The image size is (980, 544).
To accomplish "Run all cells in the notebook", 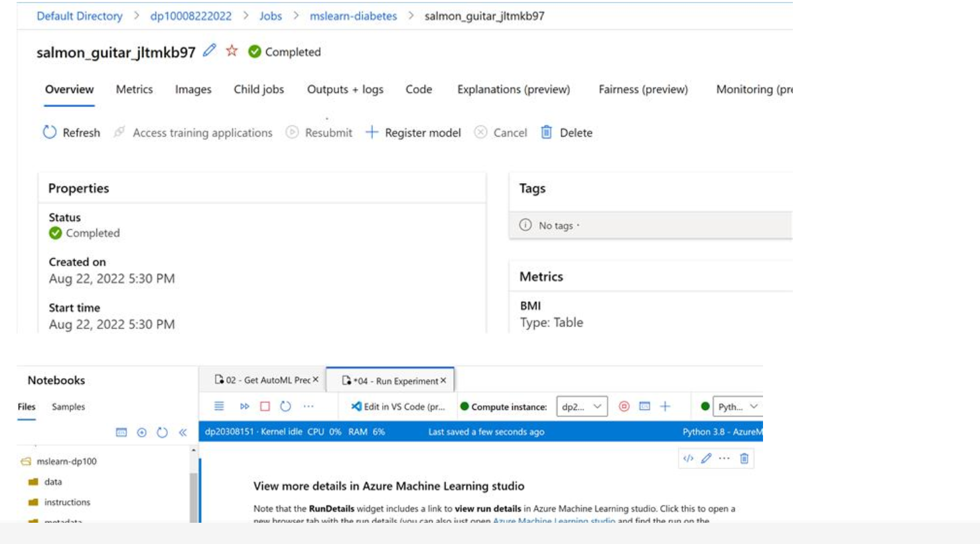I will (244, 407).
